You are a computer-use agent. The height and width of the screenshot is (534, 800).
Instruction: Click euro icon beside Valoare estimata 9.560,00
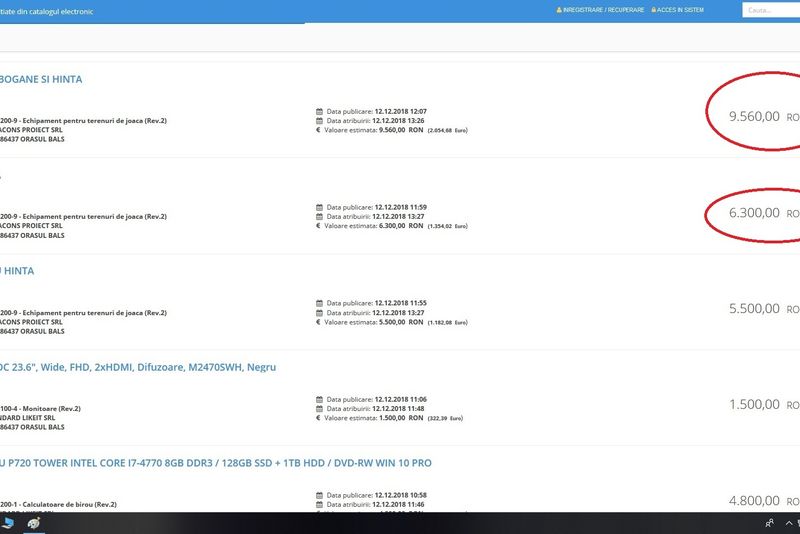tap(320, 130)
